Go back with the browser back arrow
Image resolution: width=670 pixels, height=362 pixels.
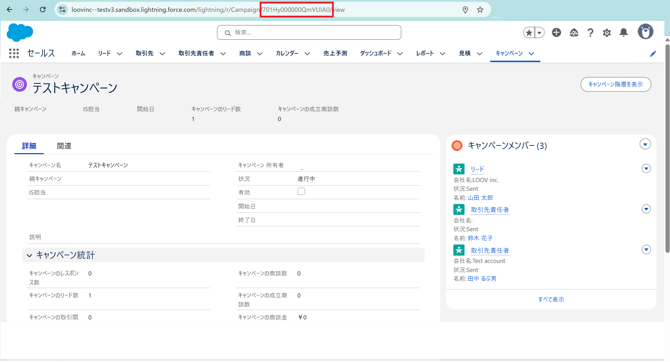click(x=9, y=9)
